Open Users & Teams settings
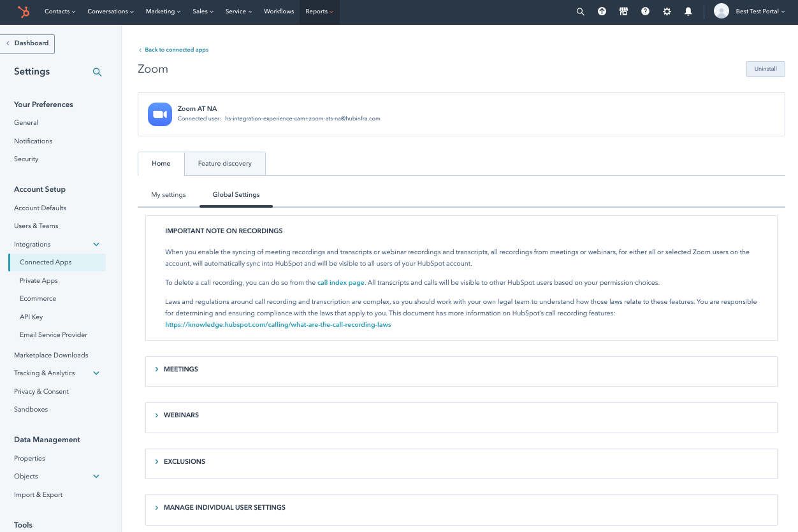 (36, 226)
